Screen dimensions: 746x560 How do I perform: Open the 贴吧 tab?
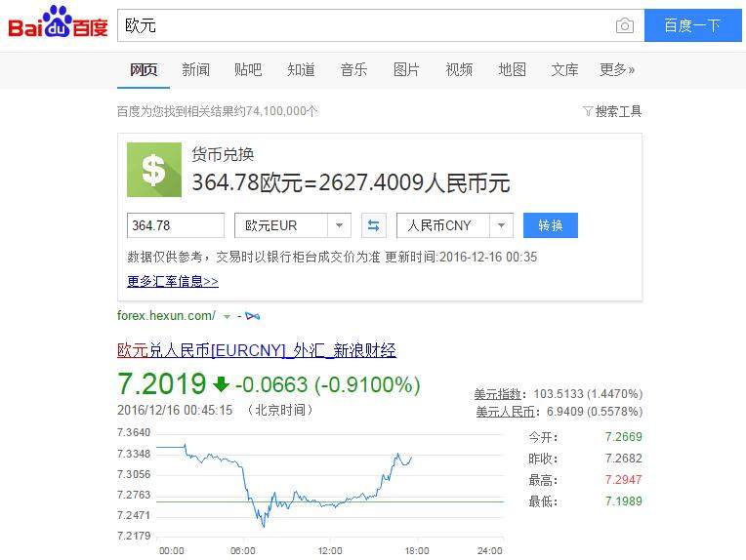[x=248, y=70]
